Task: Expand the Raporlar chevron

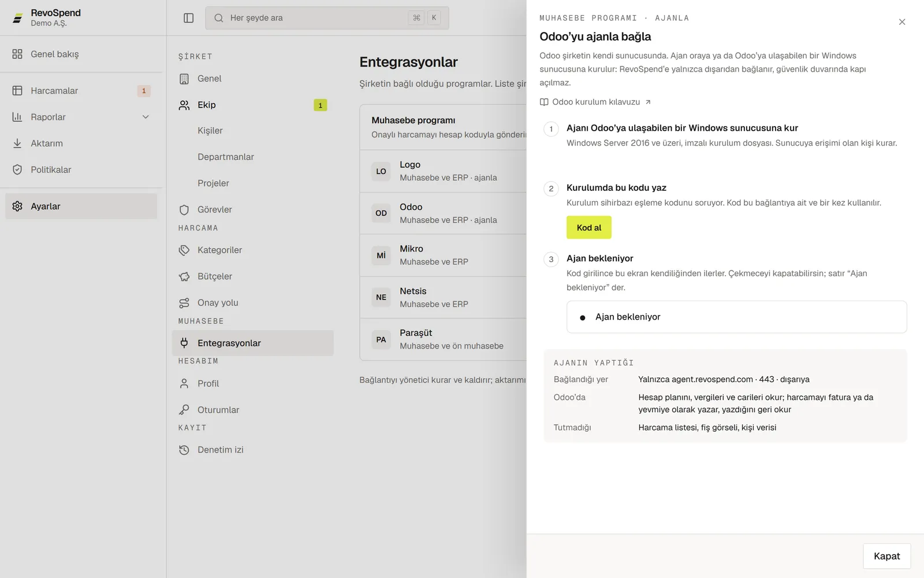Action: tap(146, 117)
